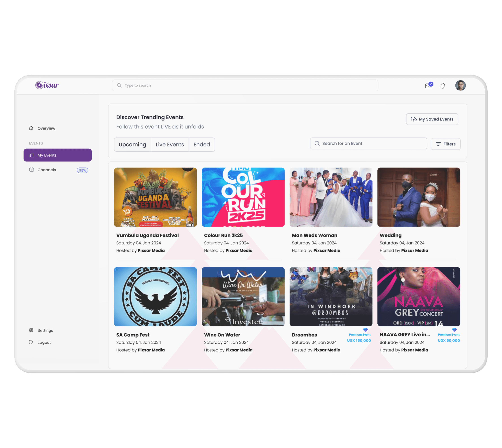502x448 pixels.
Task: Open the user profile avatar
Action: (x=460, y=85)
